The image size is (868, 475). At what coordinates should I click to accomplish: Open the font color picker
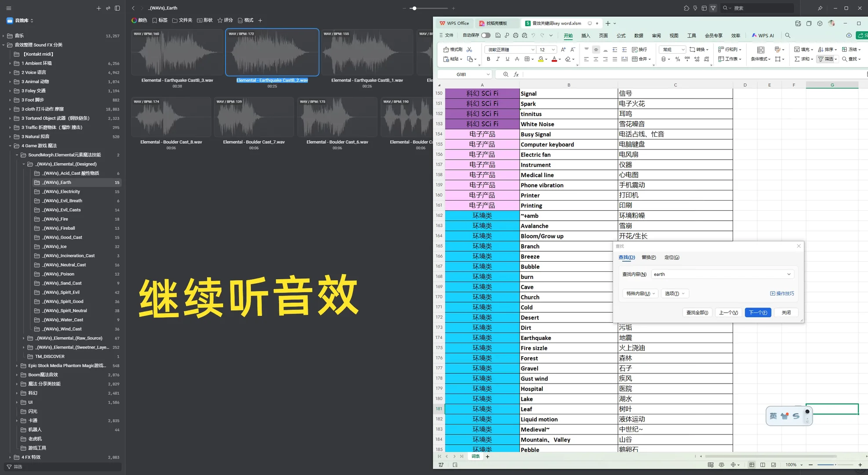tap(555, 59)
